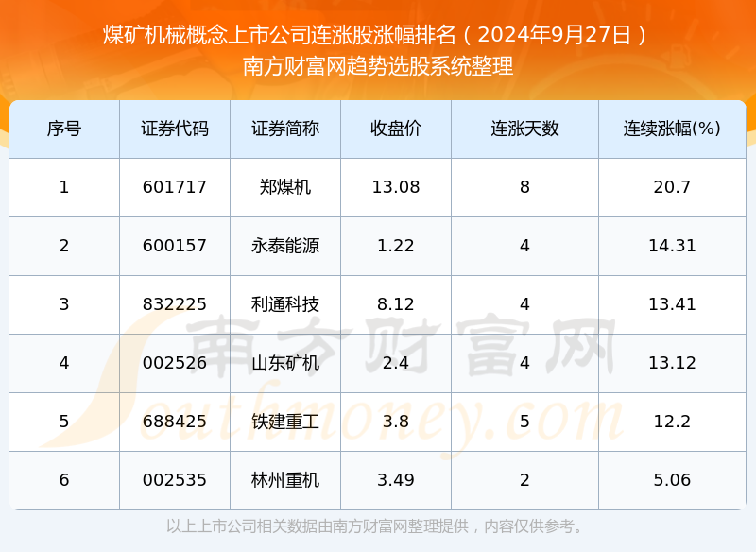Select stock name 郑煤机
The width and height of the screenshot is (756, 552).
(285, 187)
